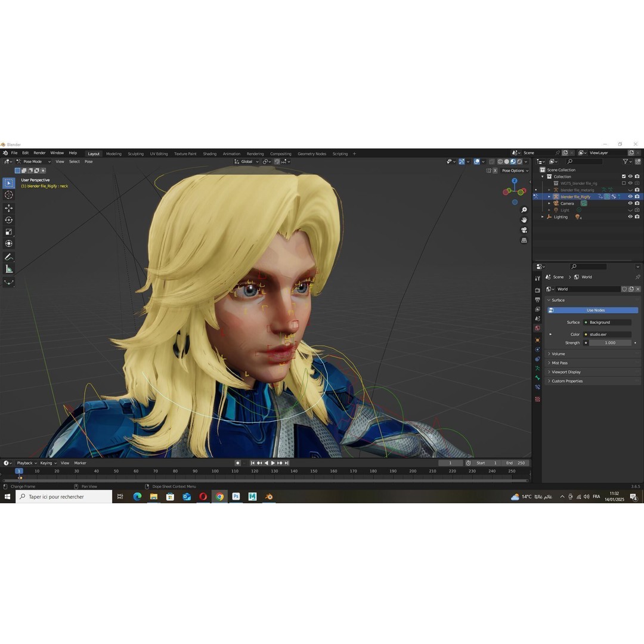Select the Select Box tool
644x644 pixels.
(x=8, y=183)
